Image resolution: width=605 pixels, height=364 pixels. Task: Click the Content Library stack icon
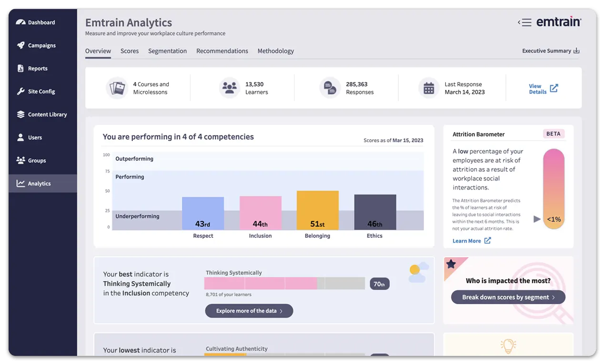click(x=20, y=114)
